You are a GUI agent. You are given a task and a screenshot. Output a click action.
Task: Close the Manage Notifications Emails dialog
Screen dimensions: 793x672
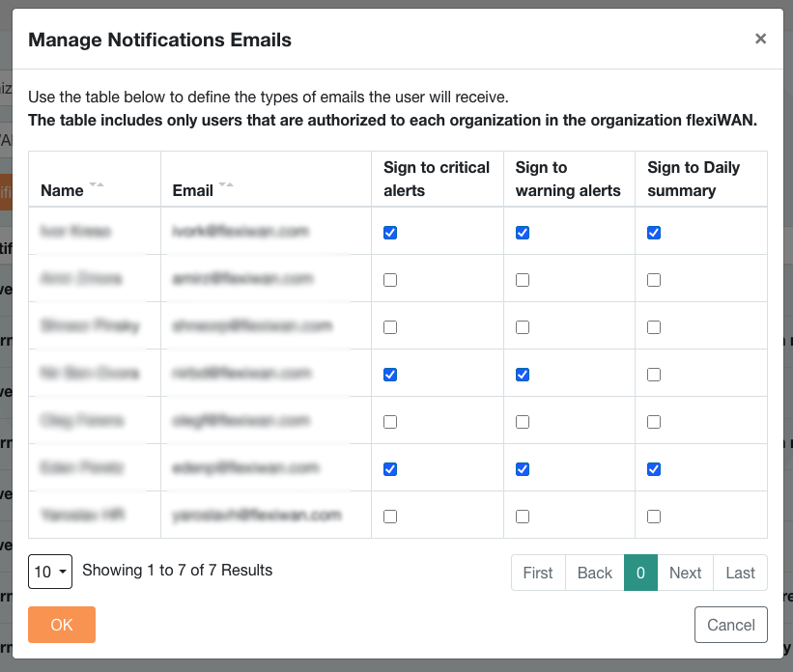tap(760, 39)
